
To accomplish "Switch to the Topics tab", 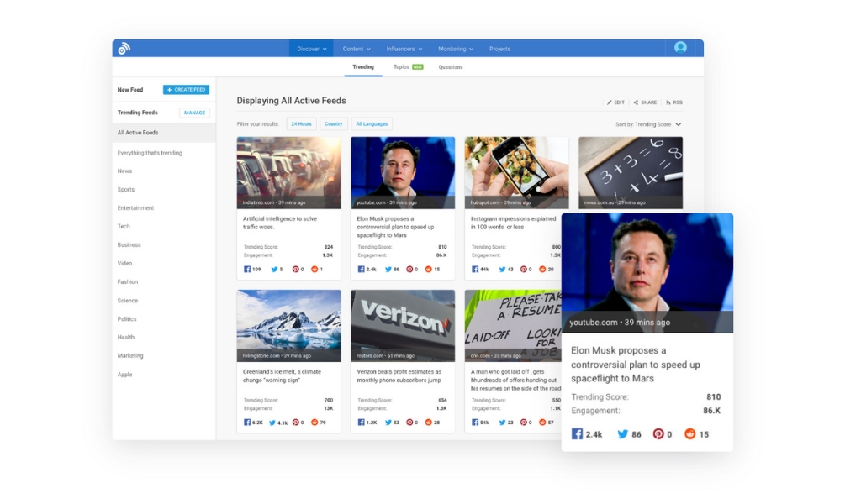I will click(408, 67).
